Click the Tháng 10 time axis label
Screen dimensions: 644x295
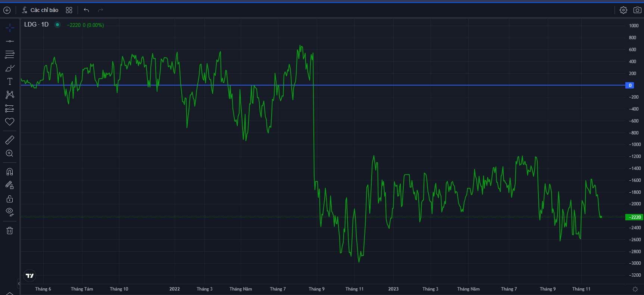click(x=119, y=289)
